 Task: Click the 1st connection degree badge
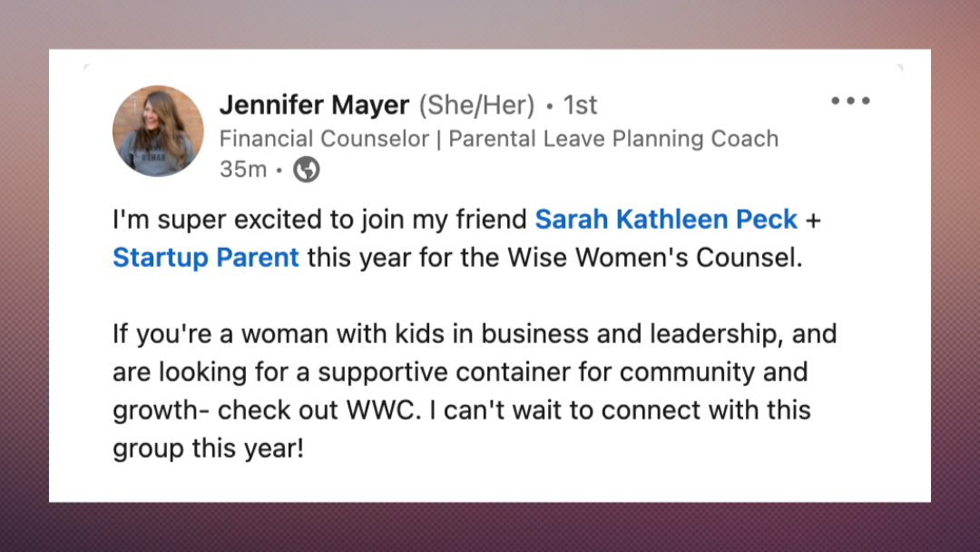click(581, 105)
